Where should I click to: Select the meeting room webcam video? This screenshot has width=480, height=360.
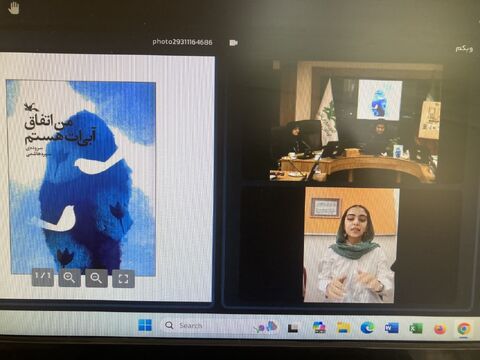356,121
